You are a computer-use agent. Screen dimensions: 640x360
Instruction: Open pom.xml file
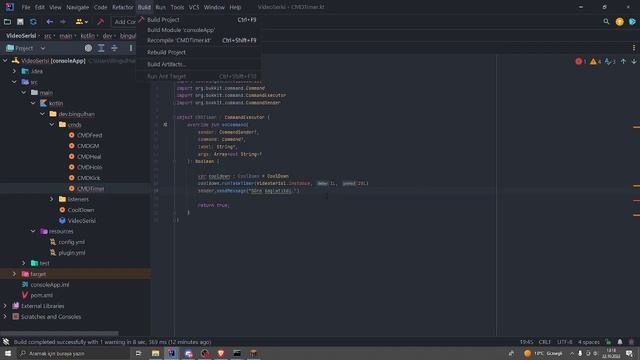point(42,295)
